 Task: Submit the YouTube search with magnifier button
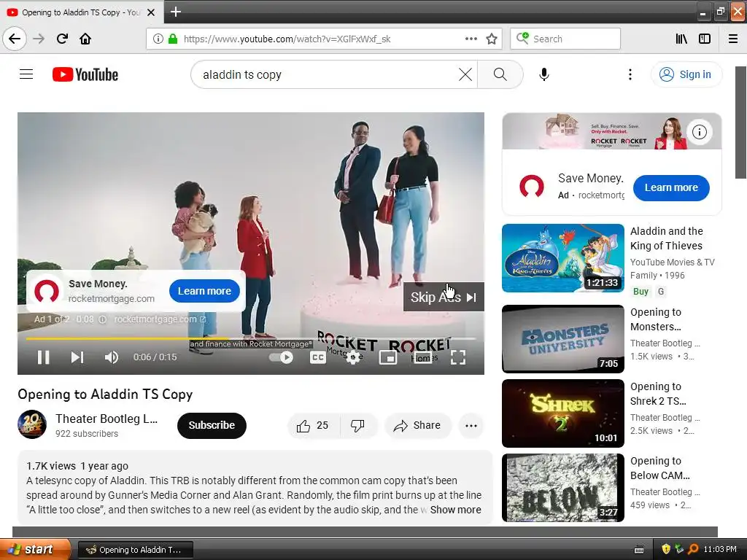pyautogui.click(x=500, y=74)
